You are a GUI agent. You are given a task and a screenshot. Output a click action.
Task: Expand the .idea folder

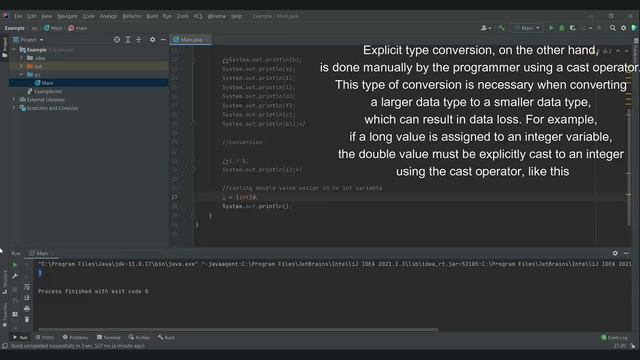(x=22, y=58)
